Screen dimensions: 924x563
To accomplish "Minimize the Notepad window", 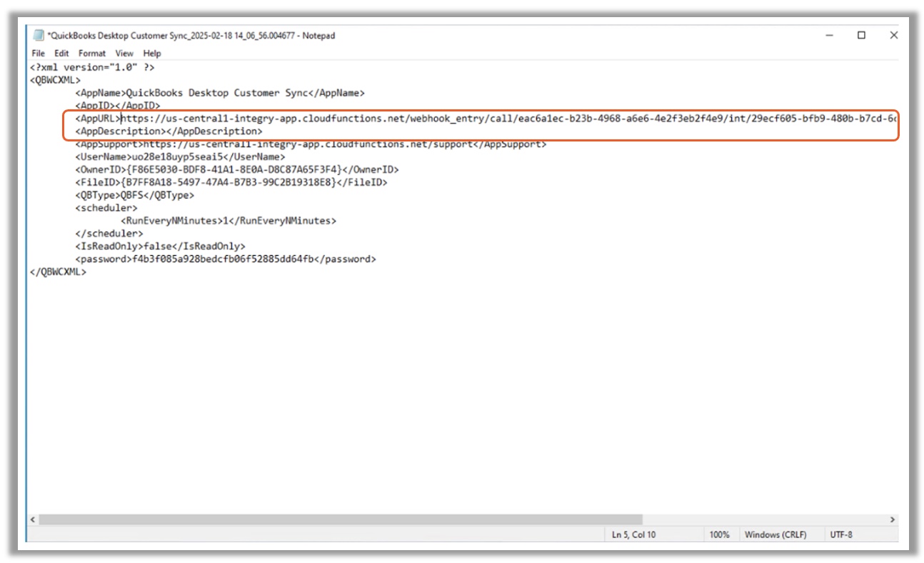I will coord(830,35).
